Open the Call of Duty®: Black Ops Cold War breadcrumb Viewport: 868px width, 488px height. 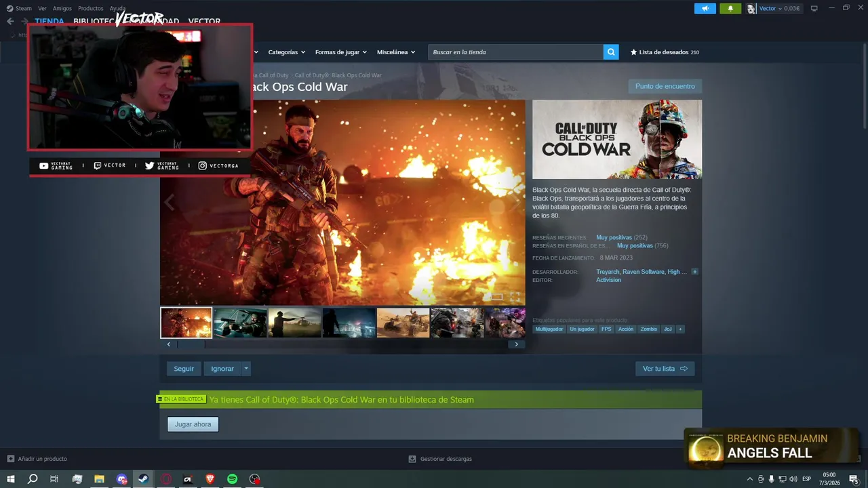tap(338, 75)
